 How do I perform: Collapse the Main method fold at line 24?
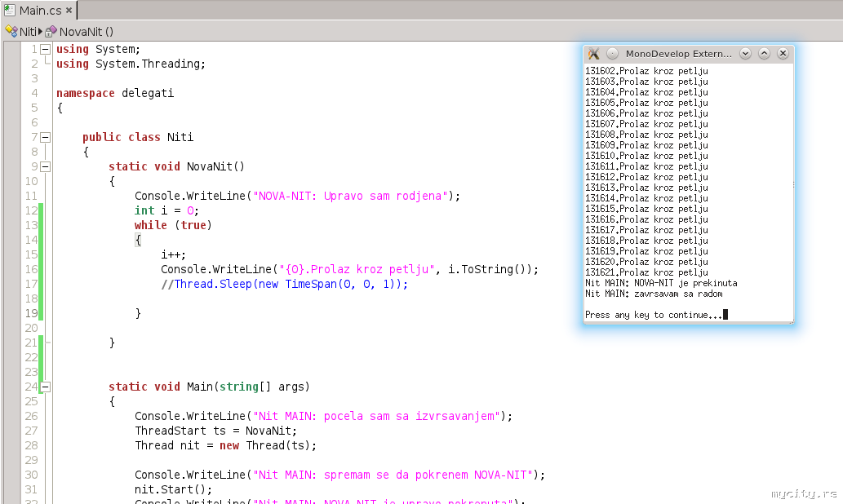click(x=45, y=387)
